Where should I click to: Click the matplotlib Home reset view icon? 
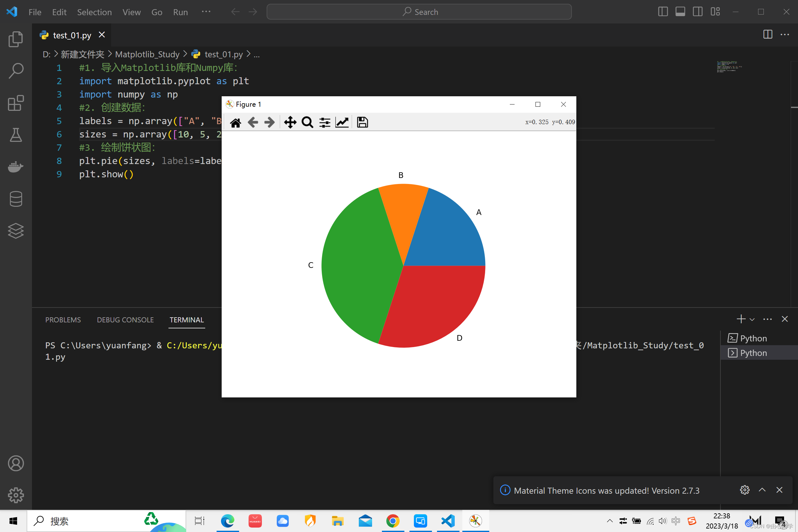(x=236, y=122)
